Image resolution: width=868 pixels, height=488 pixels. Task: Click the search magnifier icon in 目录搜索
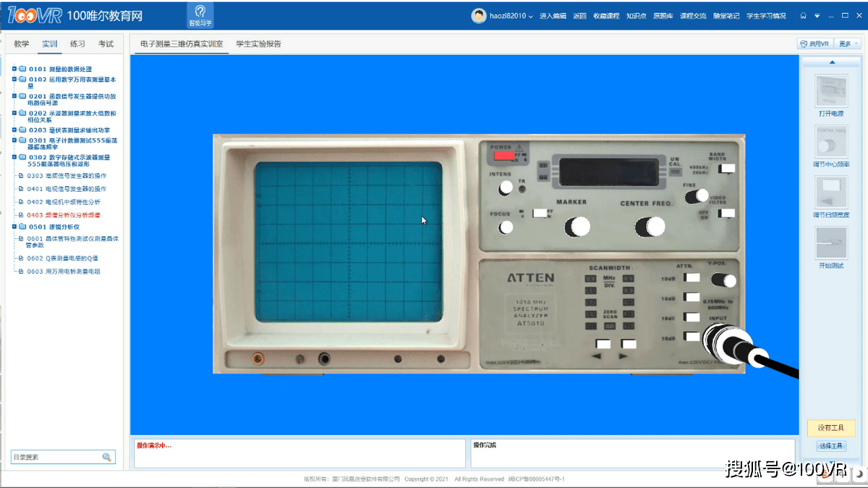(106, 457)
